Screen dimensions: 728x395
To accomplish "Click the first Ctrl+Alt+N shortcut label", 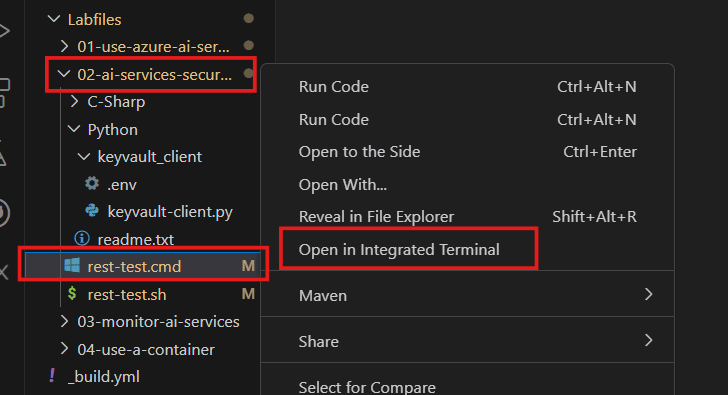I will click(597, 87).
